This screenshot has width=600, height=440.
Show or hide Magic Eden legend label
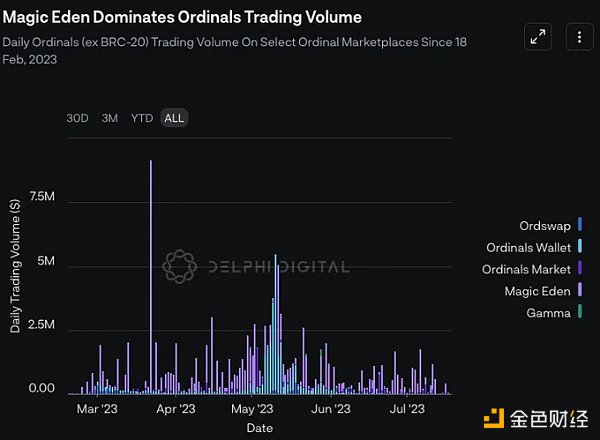539,291
